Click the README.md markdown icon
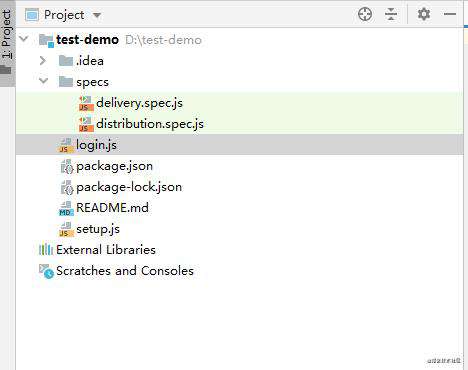This screenshot has width=468, height=370. coord(66,208)
